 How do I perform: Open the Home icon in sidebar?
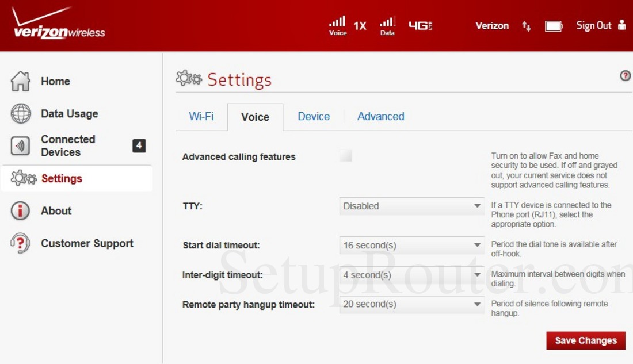(21, 81)
